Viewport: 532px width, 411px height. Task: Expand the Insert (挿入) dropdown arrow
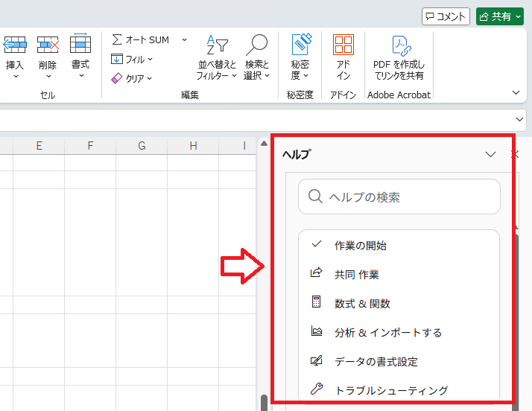[x=15, y=77]
